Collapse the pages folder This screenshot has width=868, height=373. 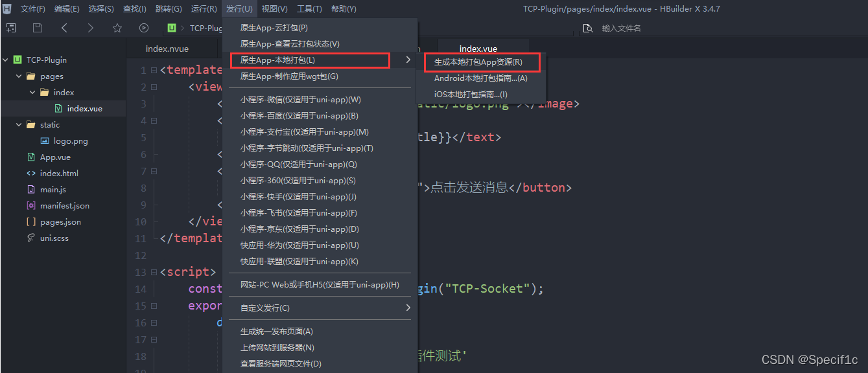pos(19,76)
